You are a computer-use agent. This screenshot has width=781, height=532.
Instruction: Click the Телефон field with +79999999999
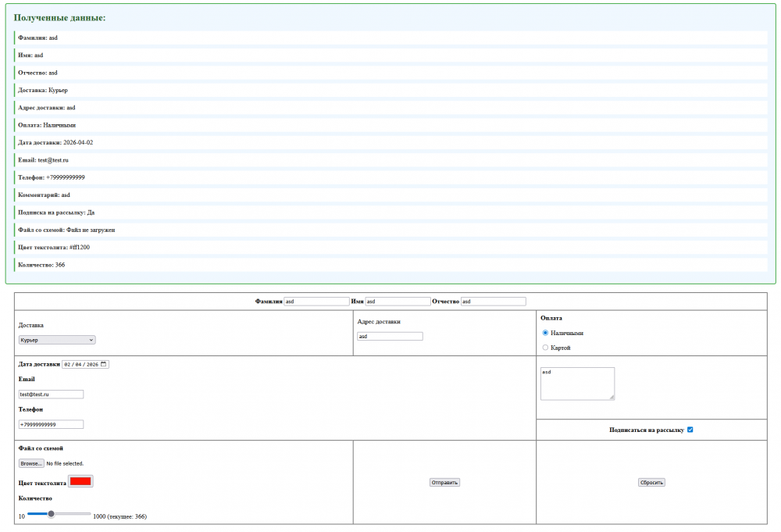(x=51, y=424)
